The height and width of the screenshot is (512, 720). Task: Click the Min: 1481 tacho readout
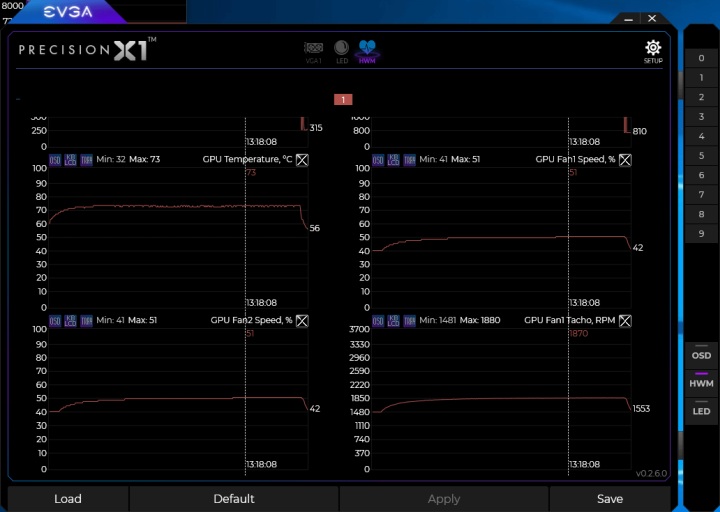[437, 320]
